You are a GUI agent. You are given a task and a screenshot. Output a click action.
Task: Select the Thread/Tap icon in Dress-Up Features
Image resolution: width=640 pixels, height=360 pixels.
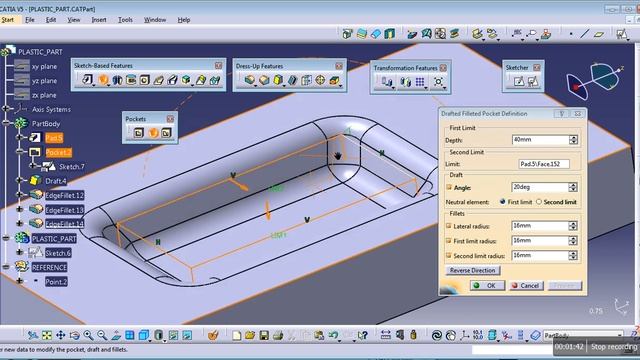click(320, 80)
